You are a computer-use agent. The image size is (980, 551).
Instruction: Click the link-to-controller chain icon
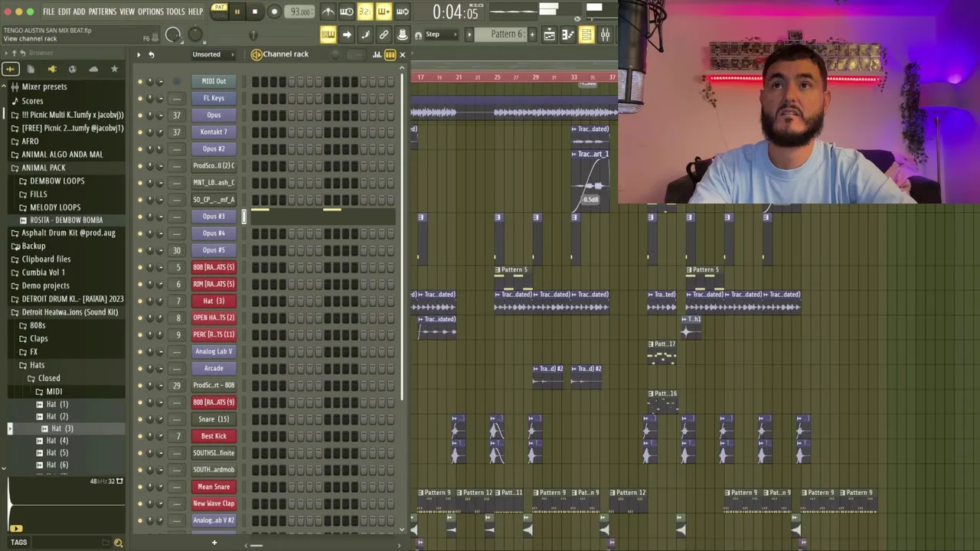pos(384,34)
